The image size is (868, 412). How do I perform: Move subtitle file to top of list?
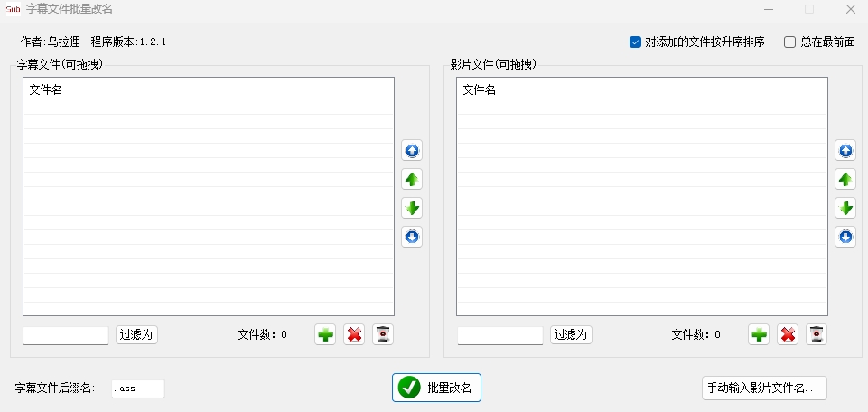[412, 151]
